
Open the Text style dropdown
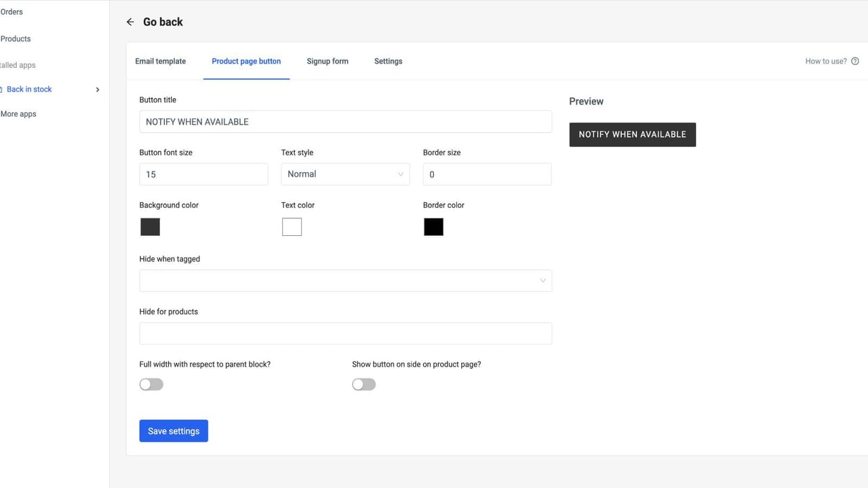pos(345,174)
